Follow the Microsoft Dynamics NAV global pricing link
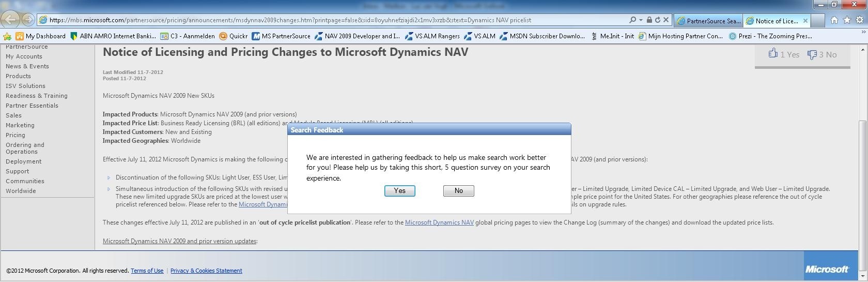 click(439, 222)
